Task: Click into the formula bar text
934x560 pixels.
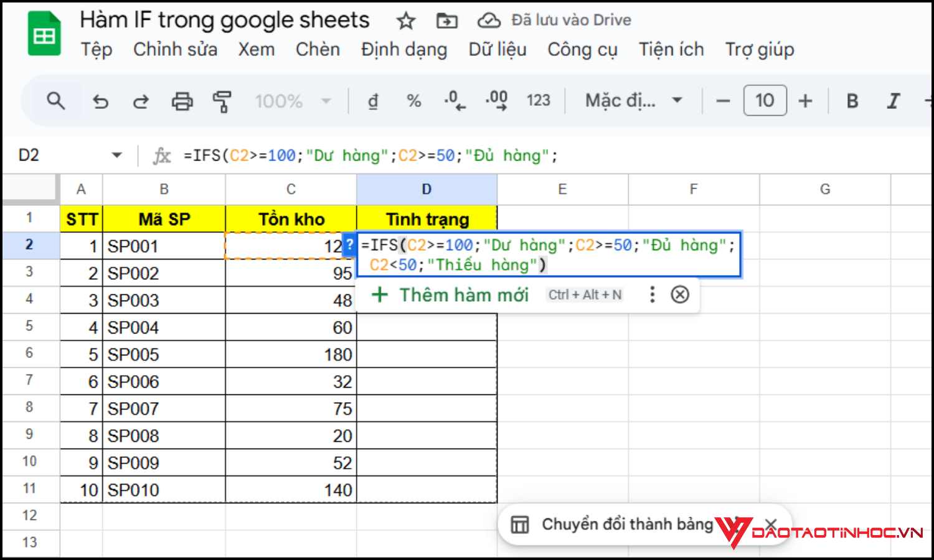Action: [x=370, y=156]
